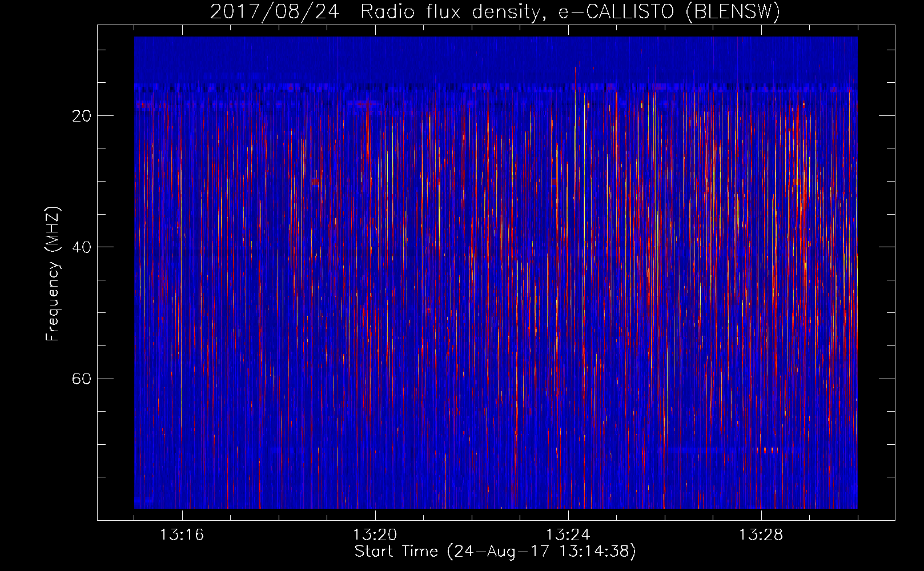Click the 60 MHz frequency tick label
The image size is (924, 571).
pos(82,379)
